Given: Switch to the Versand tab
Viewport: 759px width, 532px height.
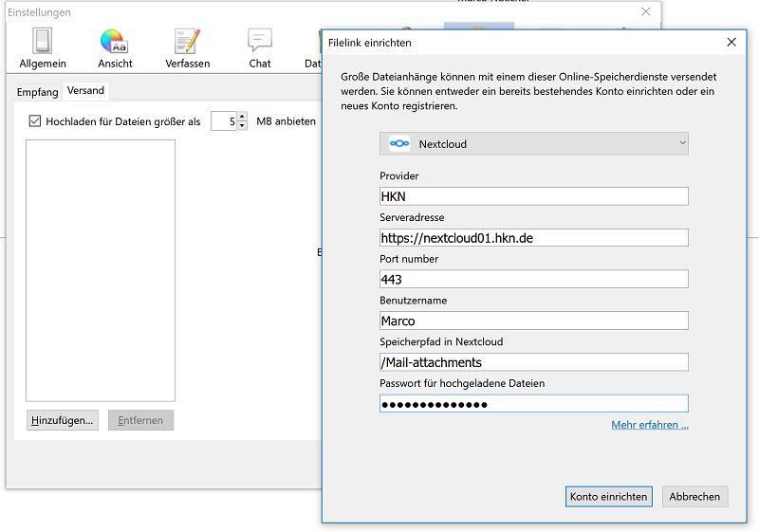Looking at the screenshot, I should 85,90.
